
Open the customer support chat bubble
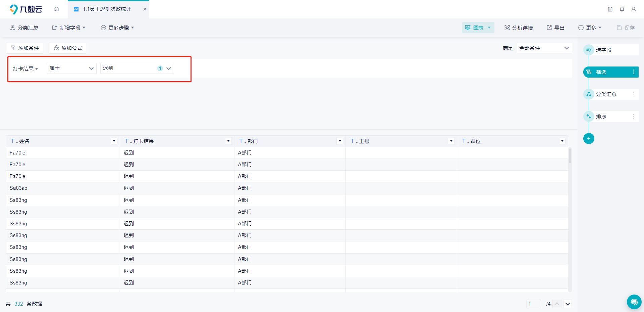pyautogui.click(x=634, y=302)
